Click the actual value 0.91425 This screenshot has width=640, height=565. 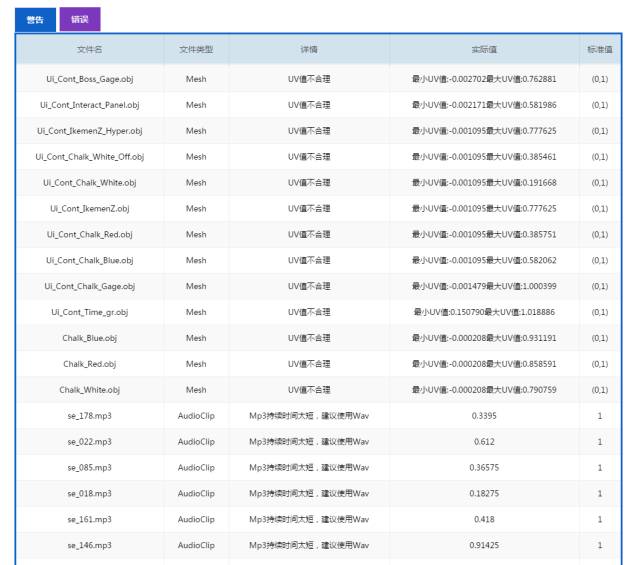click(x=484, y=545)
